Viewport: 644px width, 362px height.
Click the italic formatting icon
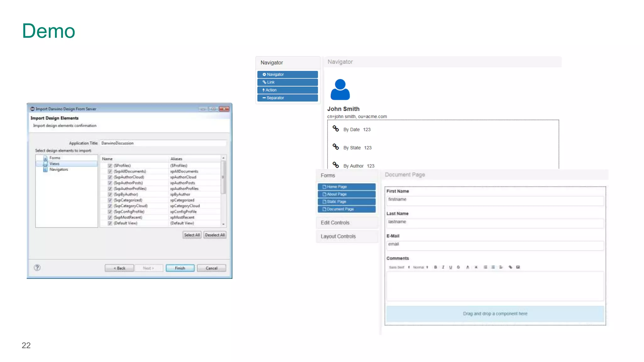(x=443, y=267)
